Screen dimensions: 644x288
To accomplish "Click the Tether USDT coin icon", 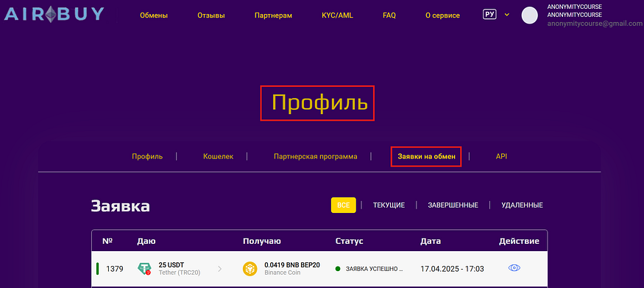I will 144,269.
